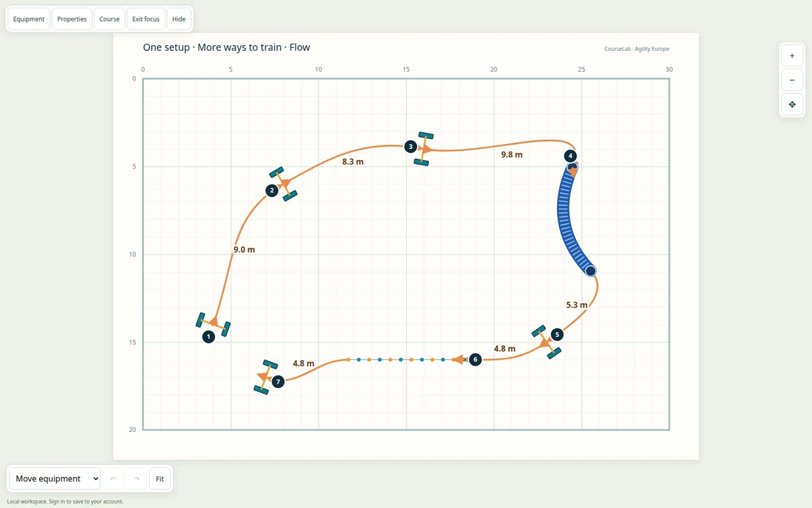Image resolution: width=812 pixels, height=508 pixels.
Task: Click the 9.0 m distance label
Action: pyautogui.click(x=244, y=250)
